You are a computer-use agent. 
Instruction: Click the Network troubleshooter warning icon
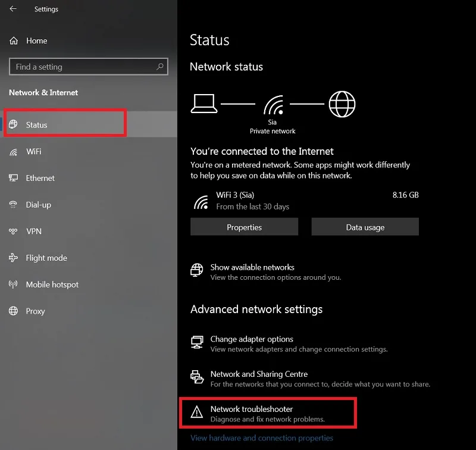point(197,412)
